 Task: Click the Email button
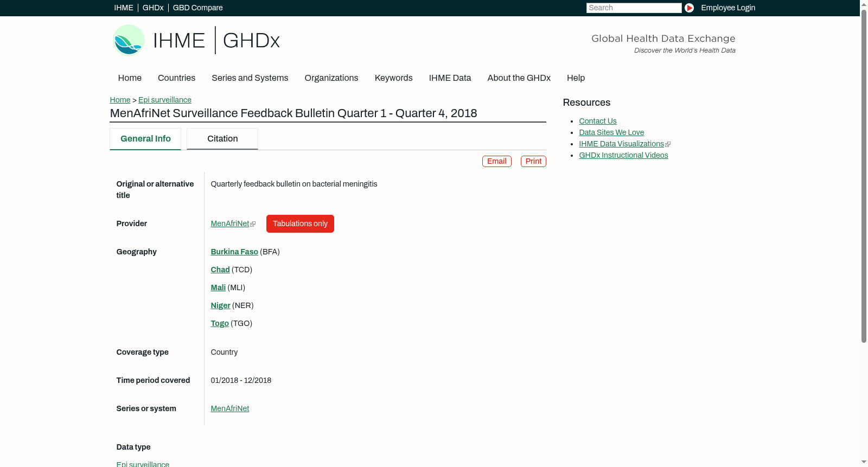click(497, 161)
